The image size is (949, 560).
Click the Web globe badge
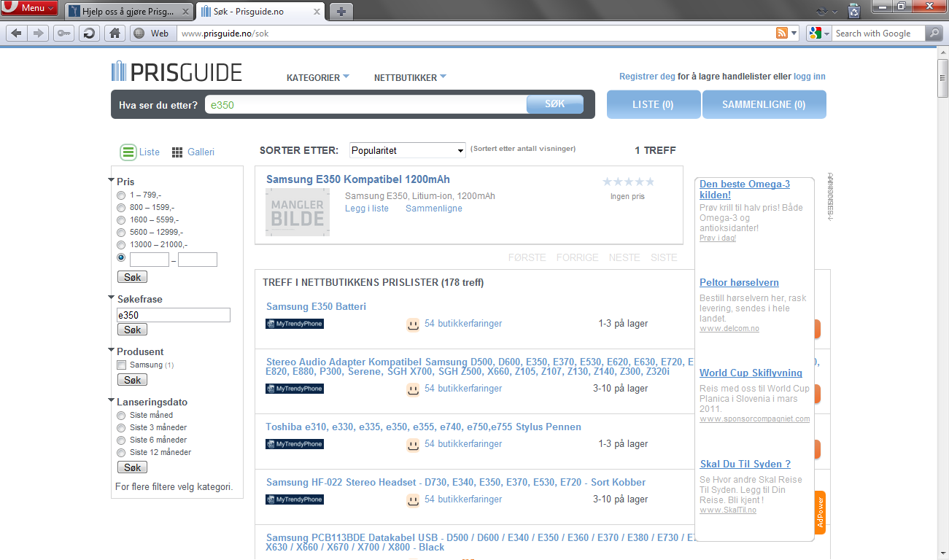pos(152,33)
